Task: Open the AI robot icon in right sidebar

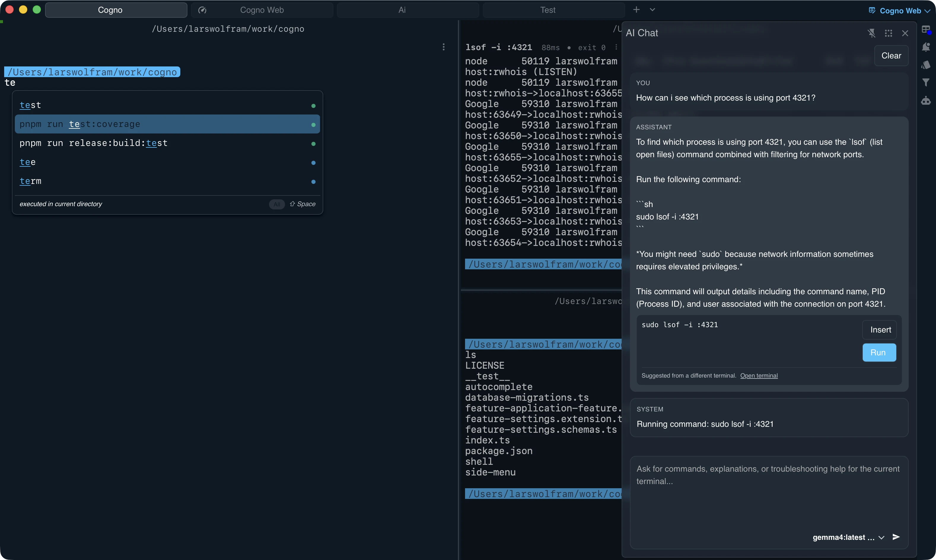Action: point(926,100)
